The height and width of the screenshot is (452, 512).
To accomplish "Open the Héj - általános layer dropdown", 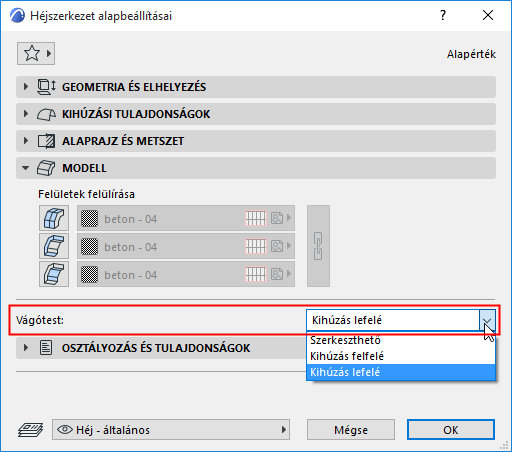I will tap(171, 430).
